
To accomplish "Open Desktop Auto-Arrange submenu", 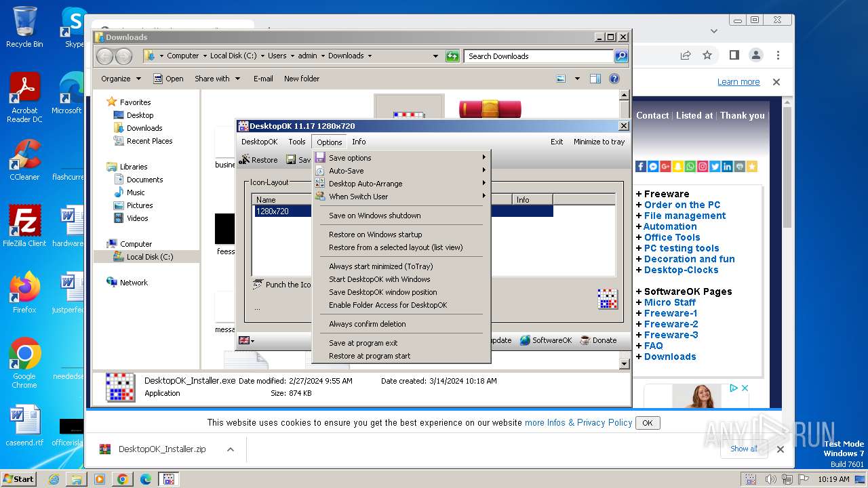I will pos(401,184).
